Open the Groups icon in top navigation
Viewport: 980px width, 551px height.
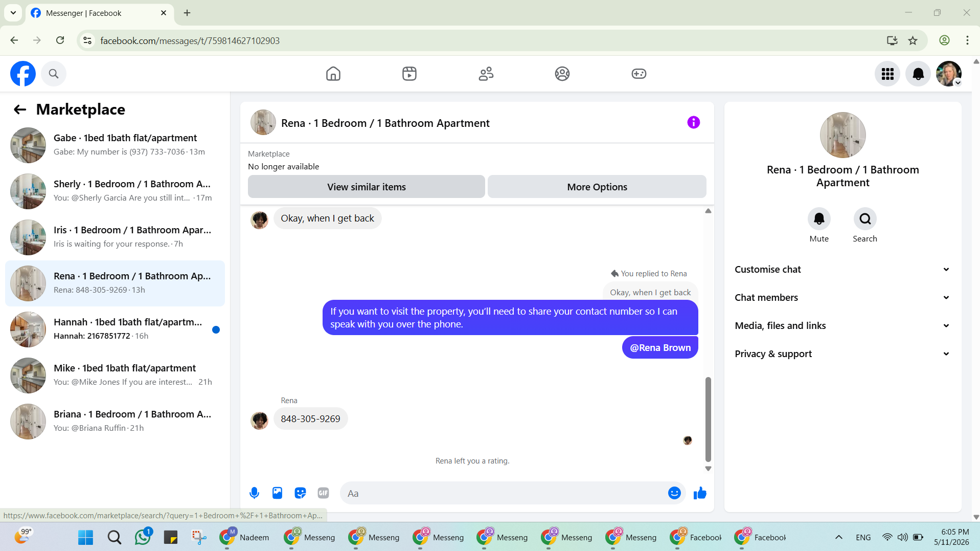click(562, 74)
